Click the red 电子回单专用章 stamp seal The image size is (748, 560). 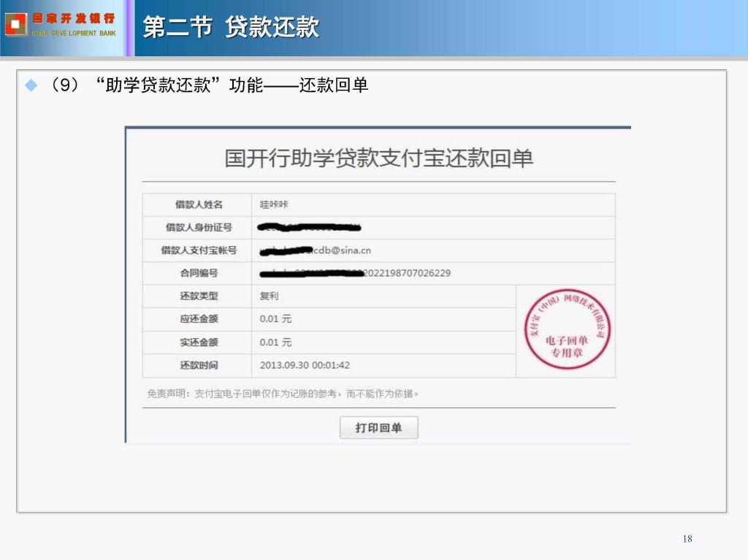(567, 329)
